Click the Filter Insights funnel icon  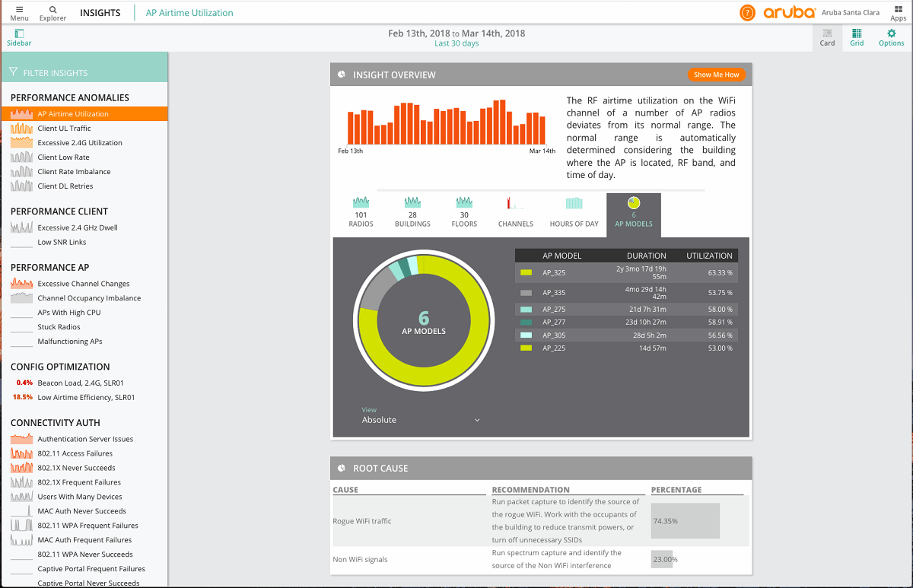pyautogui.click(x=14, y=73)
